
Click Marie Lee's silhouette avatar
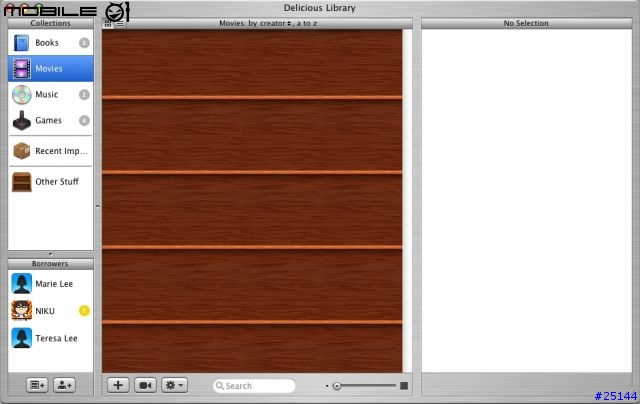(22, 284)
